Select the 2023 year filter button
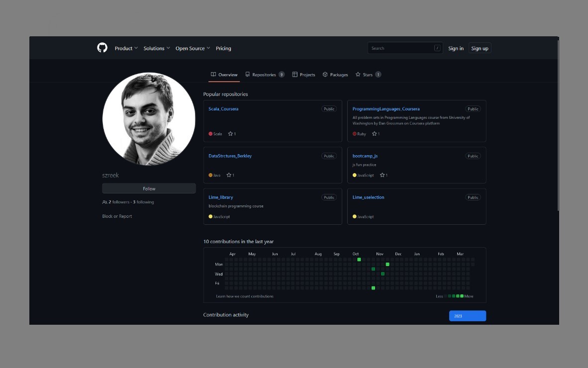588x368 pixels. pyautogui.click(x=467, y=316)
